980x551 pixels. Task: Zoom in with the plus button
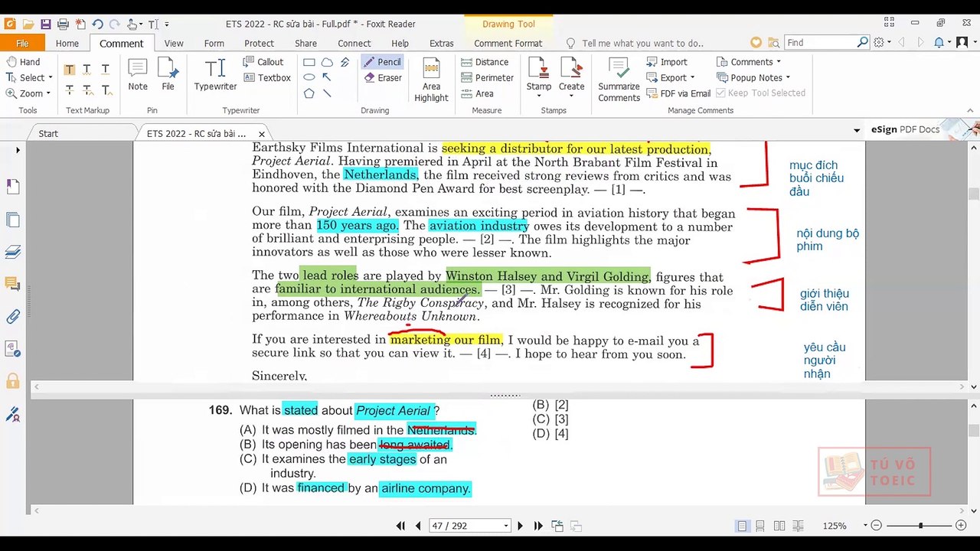coord(961,526)
